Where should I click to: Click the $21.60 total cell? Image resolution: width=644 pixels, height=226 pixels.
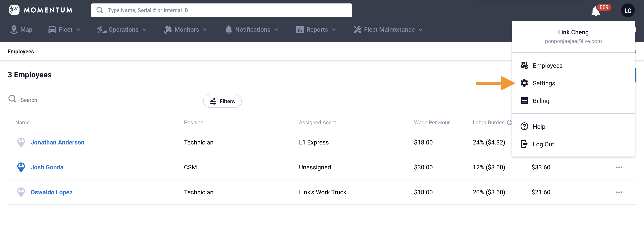click(541, 192)
